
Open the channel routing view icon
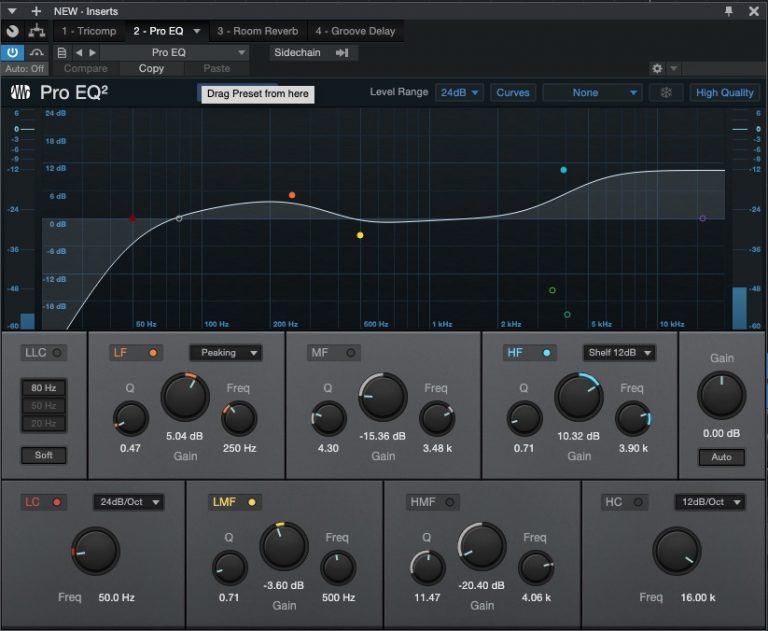pos(37,31)
